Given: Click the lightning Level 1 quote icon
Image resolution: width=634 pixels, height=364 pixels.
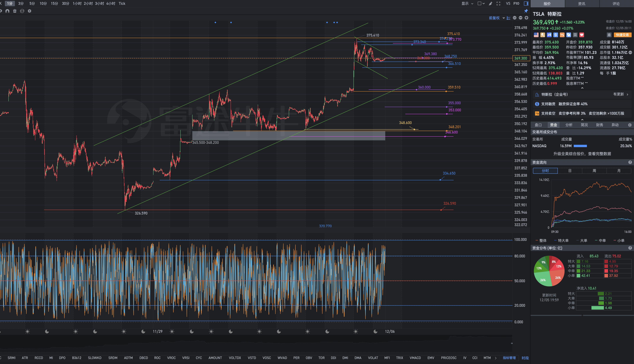Looking at the screenshot, I should tap(543, 35).
